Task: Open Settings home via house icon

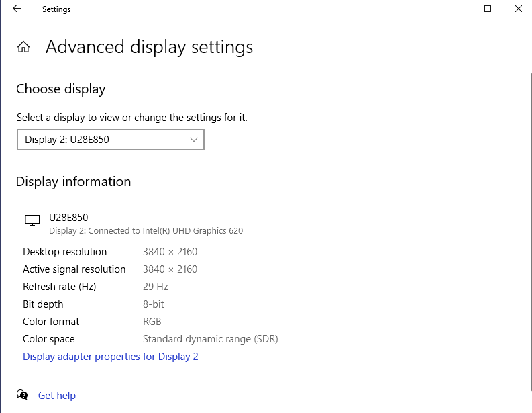Action: tap(23, 47)
